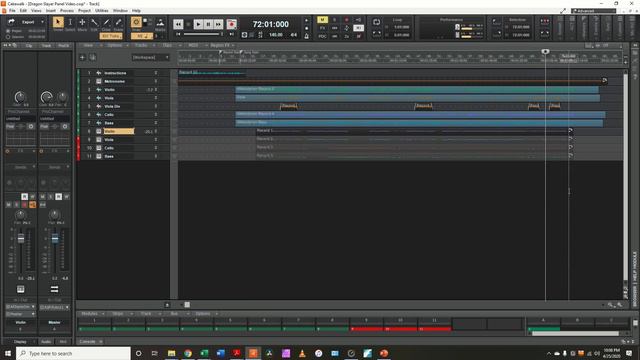640x360 pixels.
Task: Toggle the PDC override button
Action: pyautogui.click(x=322, y=36)
